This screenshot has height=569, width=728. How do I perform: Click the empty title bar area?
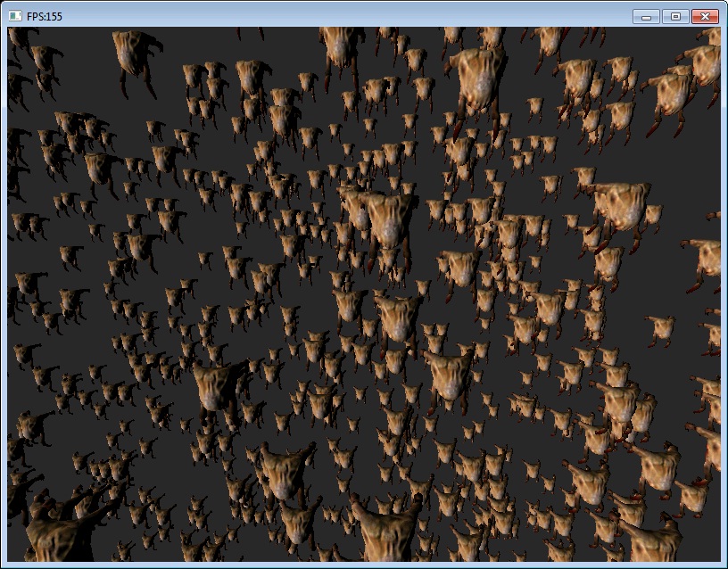coord(339,16)
